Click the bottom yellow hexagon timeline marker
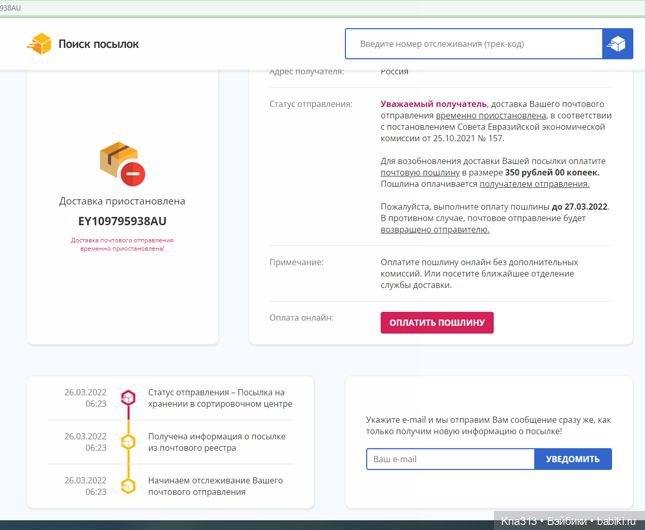Viewport: 645px width, 530px height. (128, 486)
